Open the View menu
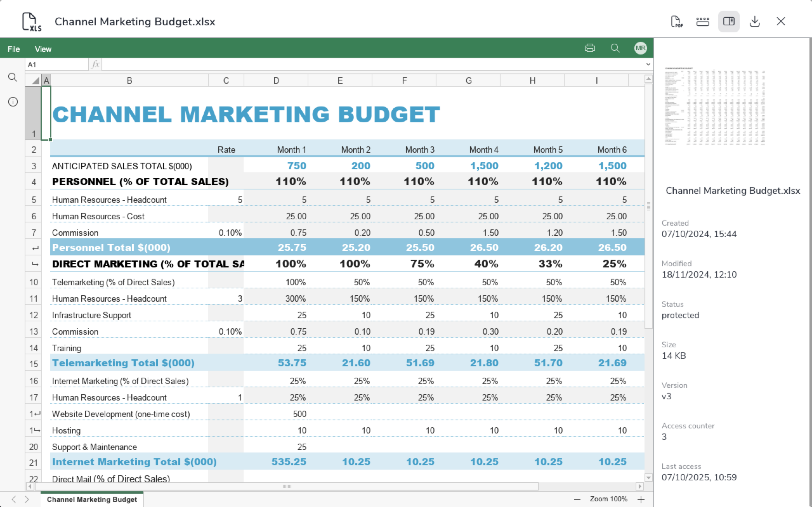 (43, 49)
